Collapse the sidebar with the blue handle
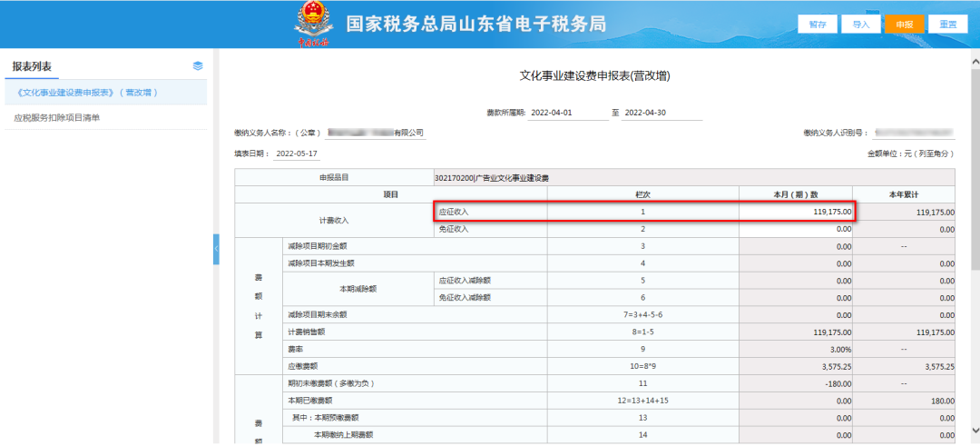This screenshot has height=446, width=980. click(x=216, y=249)
